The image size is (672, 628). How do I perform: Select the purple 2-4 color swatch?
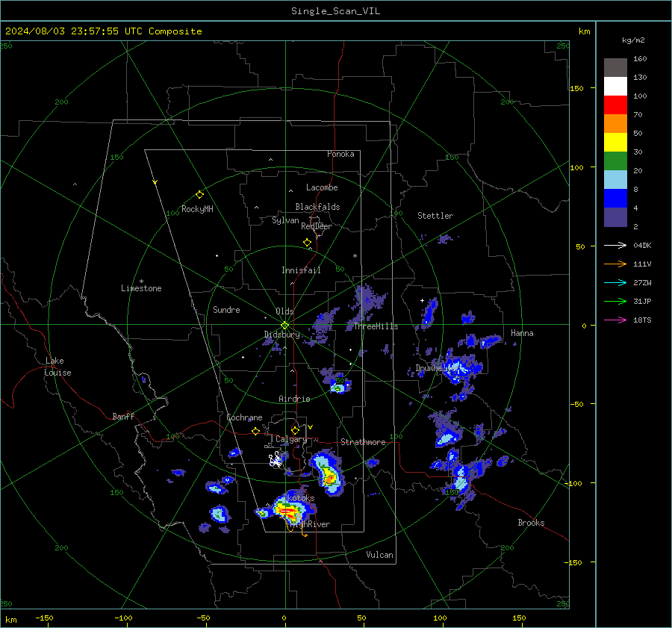(615, 217)
